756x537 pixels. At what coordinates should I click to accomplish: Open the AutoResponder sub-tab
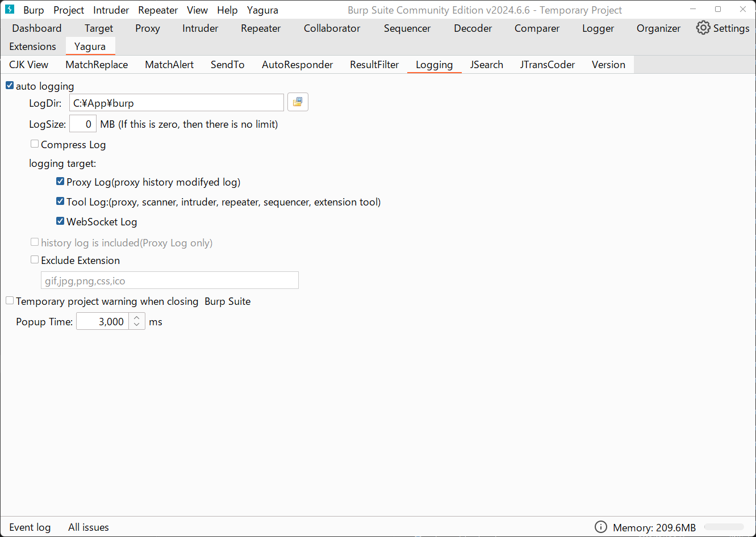click(x=298, y=65)
